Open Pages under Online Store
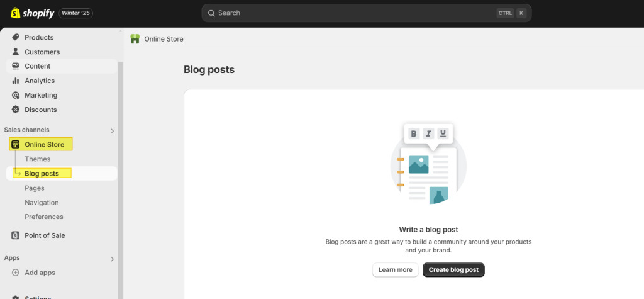 (x=34, y=188)
